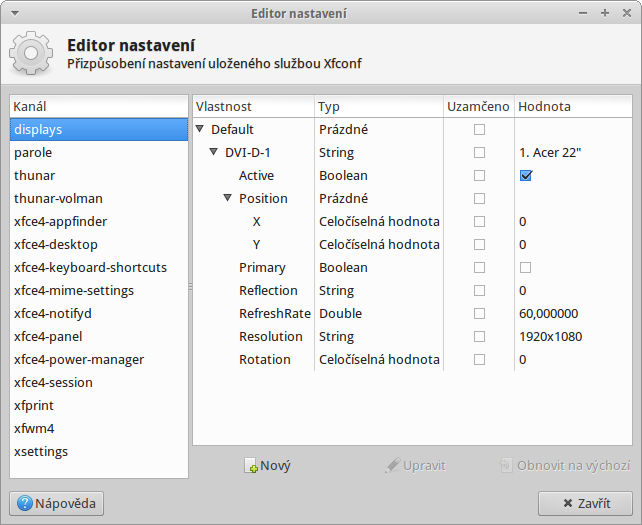Image resolution: width=642 pixels, height=525 pixels.
Task: Select the xfce4-power-manager channel
Action: [99, 360]
